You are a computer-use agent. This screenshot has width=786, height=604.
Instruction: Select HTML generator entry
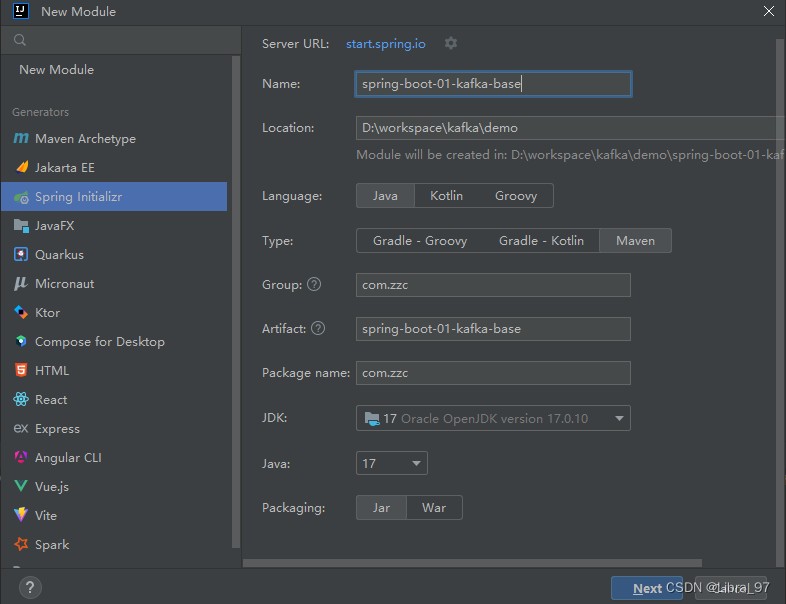click(x=114, y=370)
